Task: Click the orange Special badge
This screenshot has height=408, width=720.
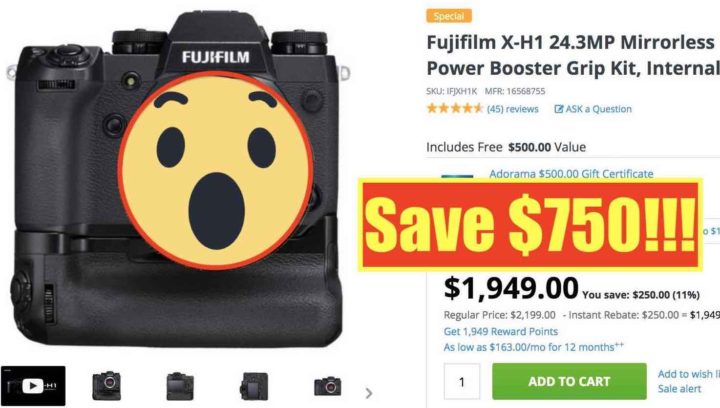Action: (449, 16)
